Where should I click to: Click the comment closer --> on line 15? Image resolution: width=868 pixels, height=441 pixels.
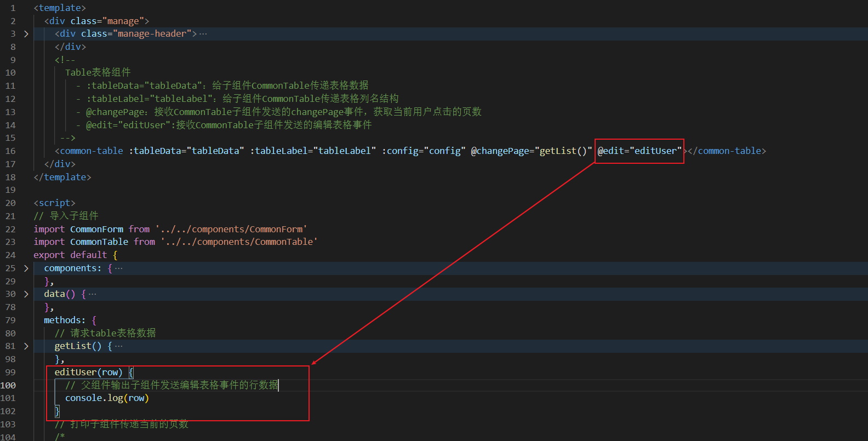(67, 138)
